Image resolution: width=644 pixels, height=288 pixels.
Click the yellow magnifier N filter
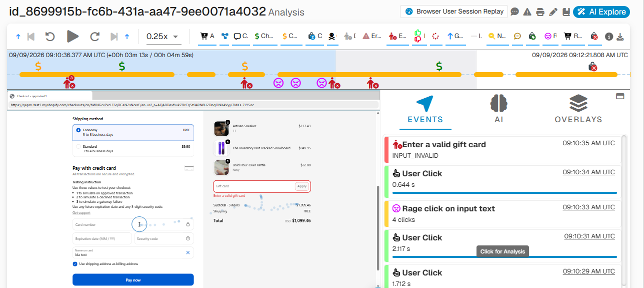(497, 36)
